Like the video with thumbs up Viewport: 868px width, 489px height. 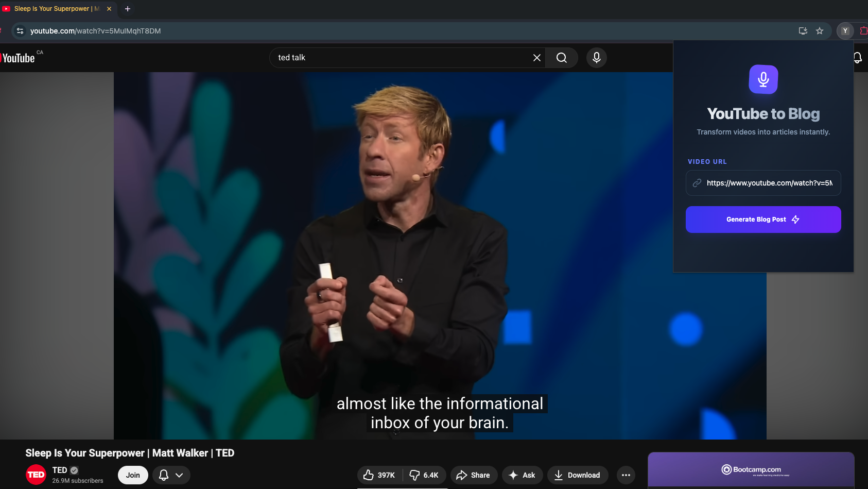click(x=379, y=475)
